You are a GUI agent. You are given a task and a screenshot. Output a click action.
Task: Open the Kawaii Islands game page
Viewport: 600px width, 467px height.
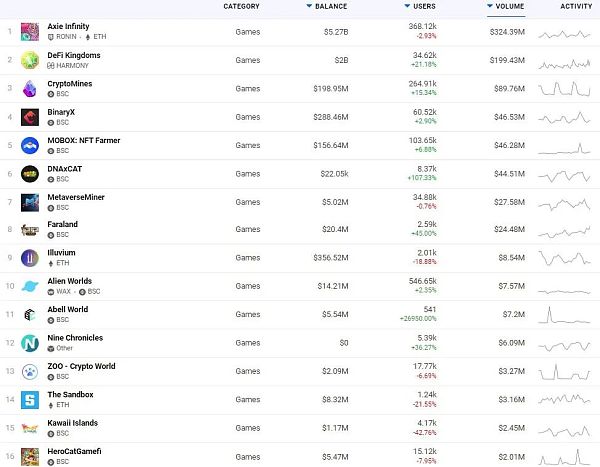point(73,423)
